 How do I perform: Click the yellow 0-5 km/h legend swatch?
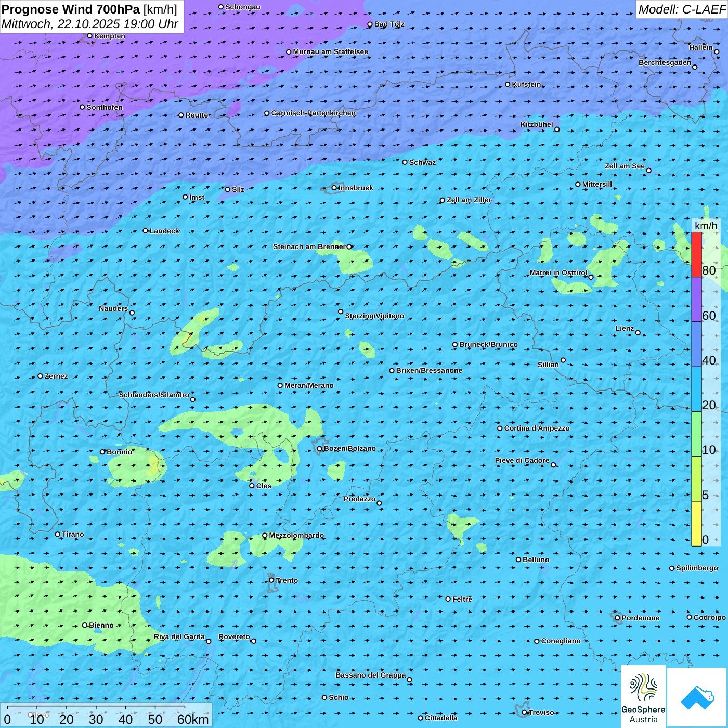coord(696,524)
